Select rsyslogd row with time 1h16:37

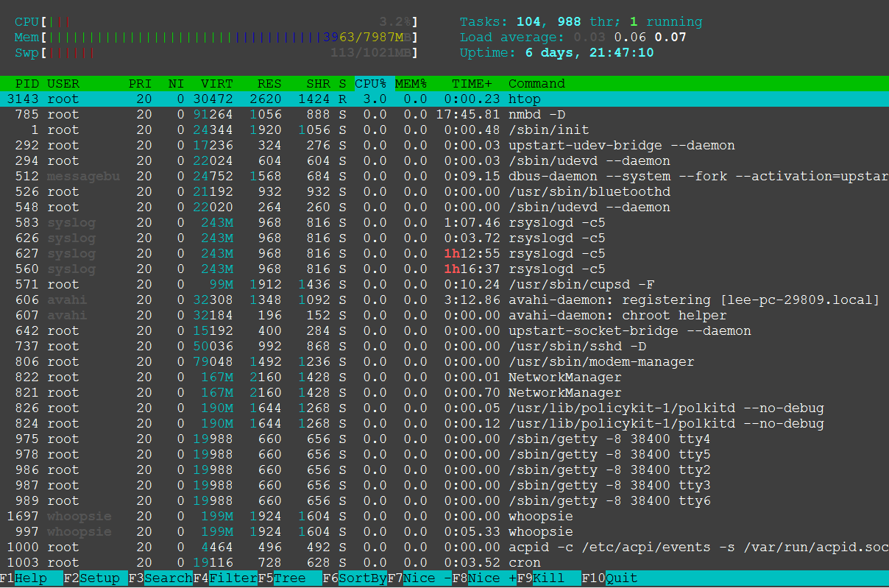[444, 269]
